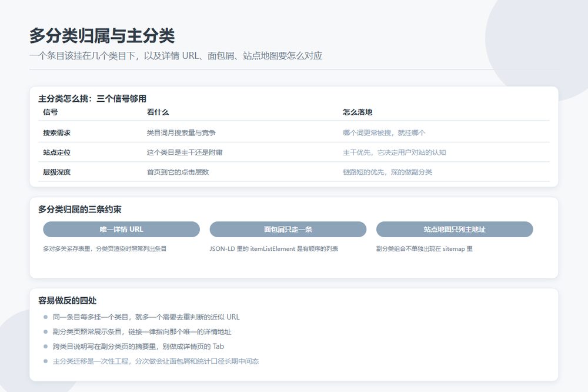Click the 唯一详情 URL pill
Viewport: 588px width, 392px height.
click(x=122, y=230)
